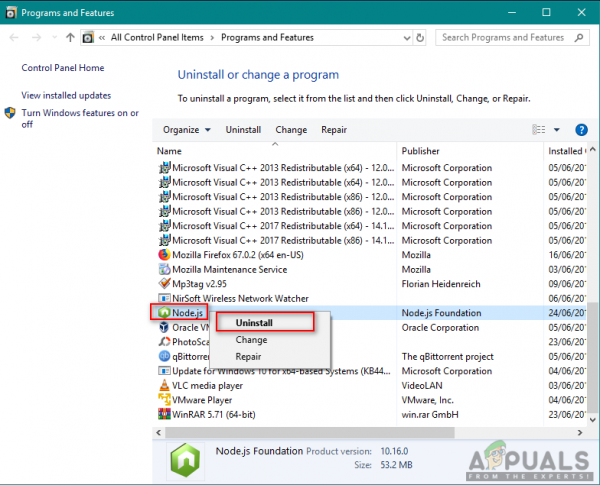Expand the address bar history dropdown

407,38
